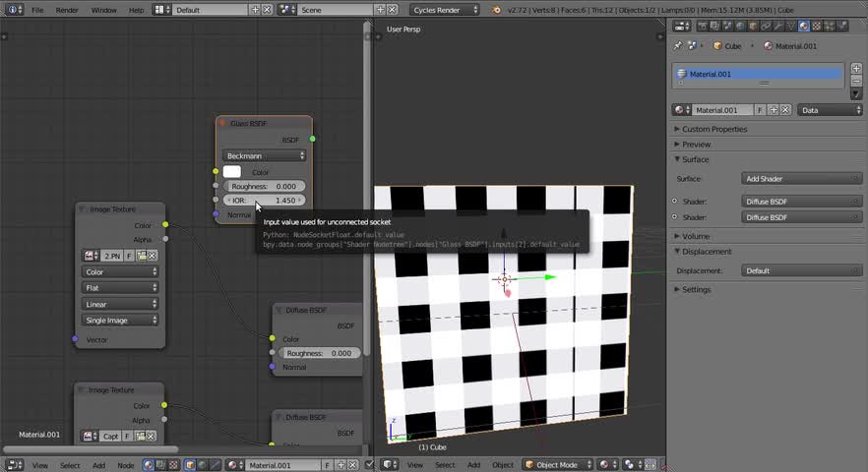Select shader nodes tree type icon
The image size is (868, 472).
[x=149, y=465]
